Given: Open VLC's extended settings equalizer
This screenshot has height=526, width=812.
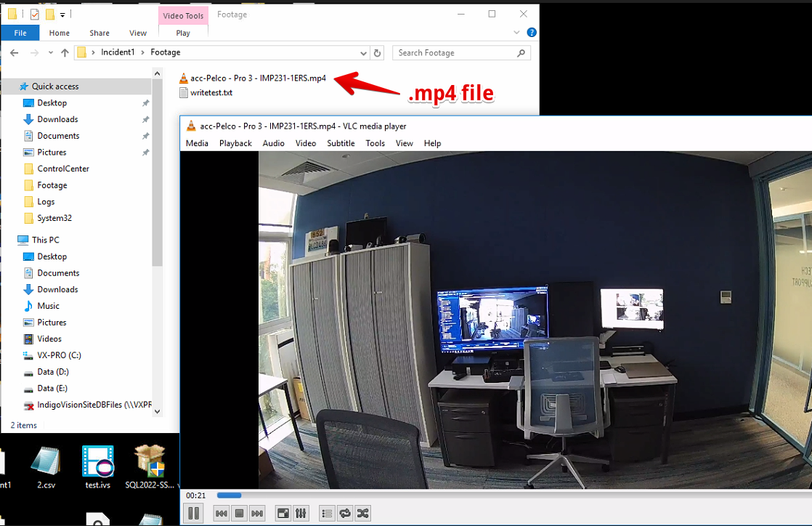Looking at the screenshot, I should 301,513.
